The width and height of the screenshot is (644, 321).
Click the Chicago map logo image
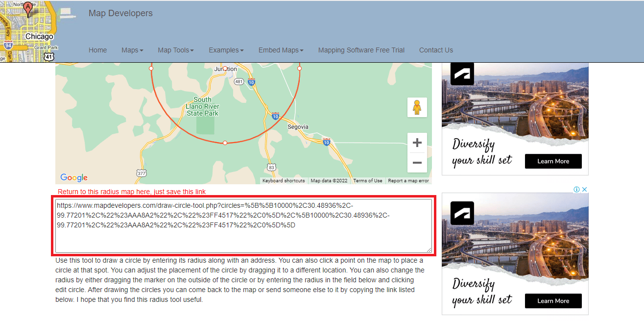tap(29, 31)
